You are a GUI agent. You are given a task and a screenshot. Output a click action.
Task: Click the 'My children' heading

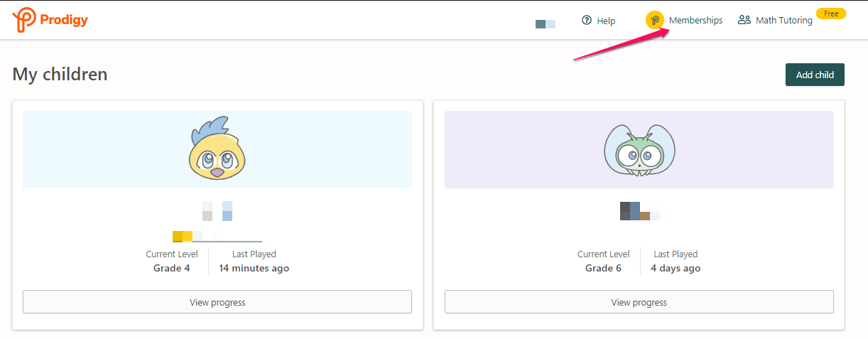[60, 74]
